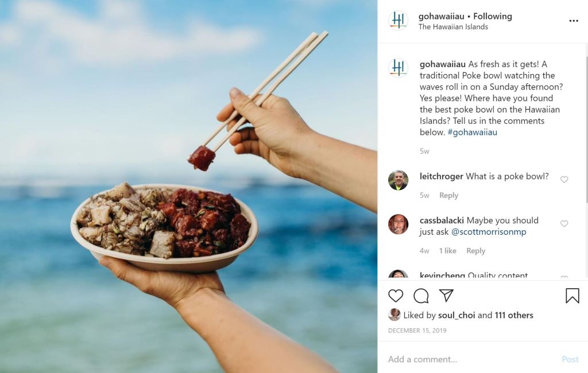Show who liked: 111 others
Screen dimensions: 588x373
tap(514, 315)
